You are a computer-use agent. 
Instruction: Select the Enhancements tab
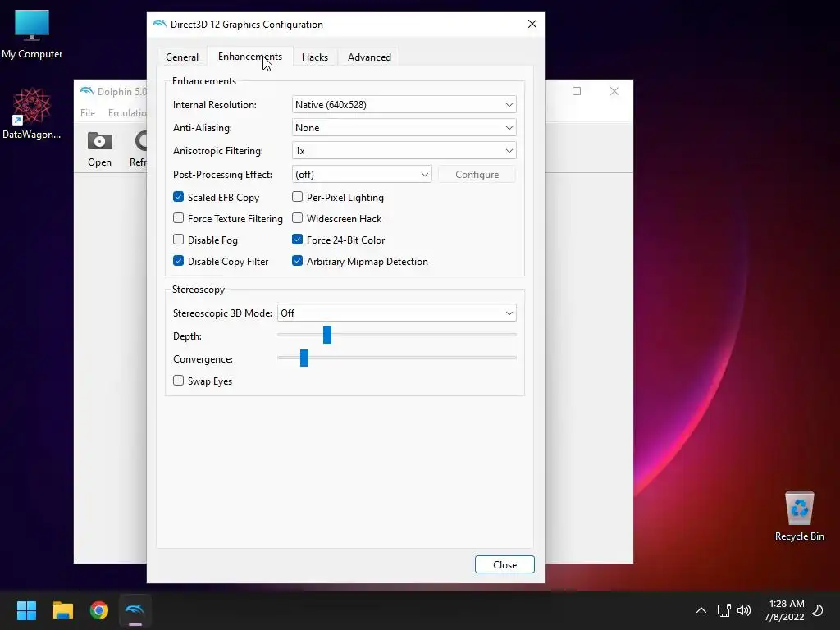click(249, 57)
